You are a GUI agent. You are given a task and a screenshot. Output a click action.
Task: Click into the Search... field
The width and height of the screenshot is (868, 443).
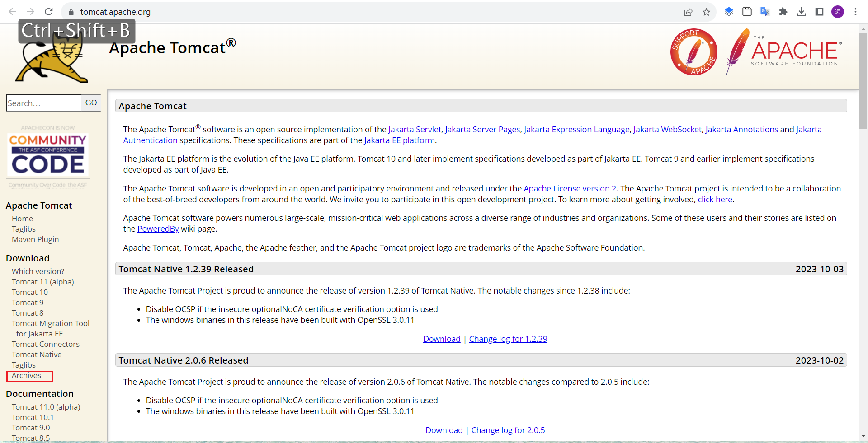coord(43,103)
